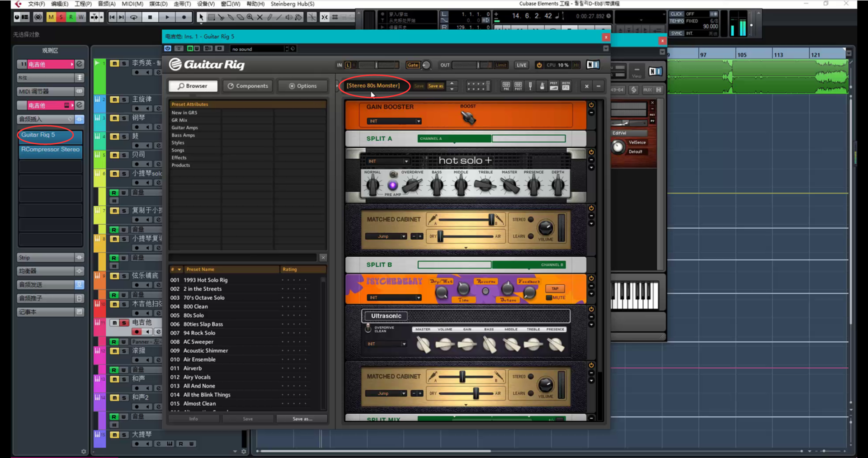
Task: Open the Guitar Rig metronome
Action: [x=542, y=86]
